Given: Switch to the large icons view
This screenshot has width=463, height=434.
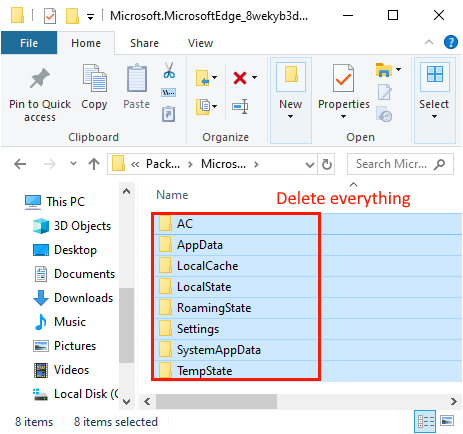Looking at the screenshot, I should point(447,421).
